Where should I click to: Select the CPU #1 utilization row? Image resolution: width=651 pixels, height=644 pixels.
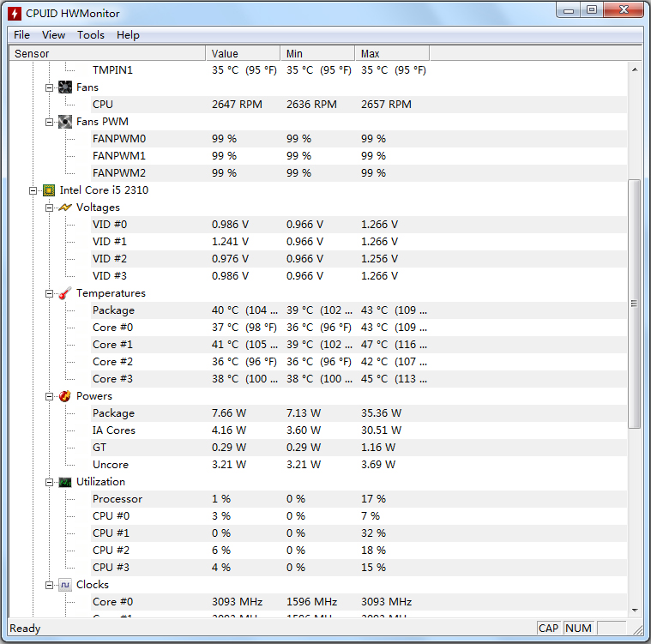pos(359,533)
